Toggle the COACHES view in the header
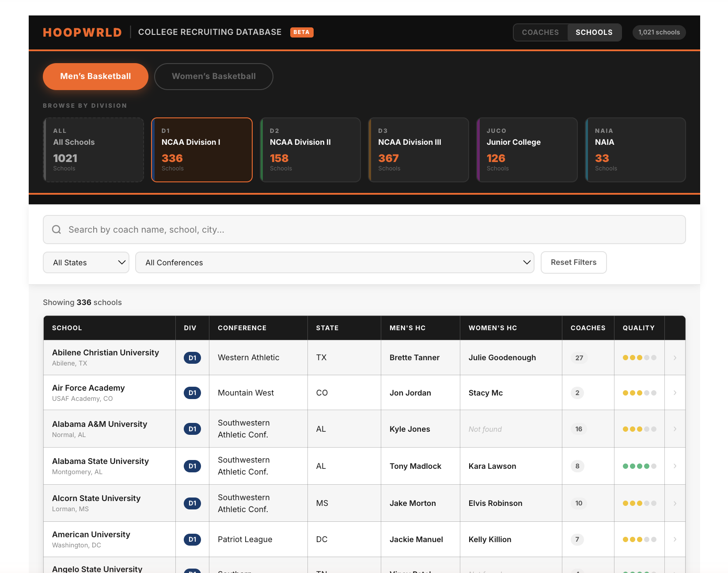This screenshot has height=573, width=728. click(540, 32)
